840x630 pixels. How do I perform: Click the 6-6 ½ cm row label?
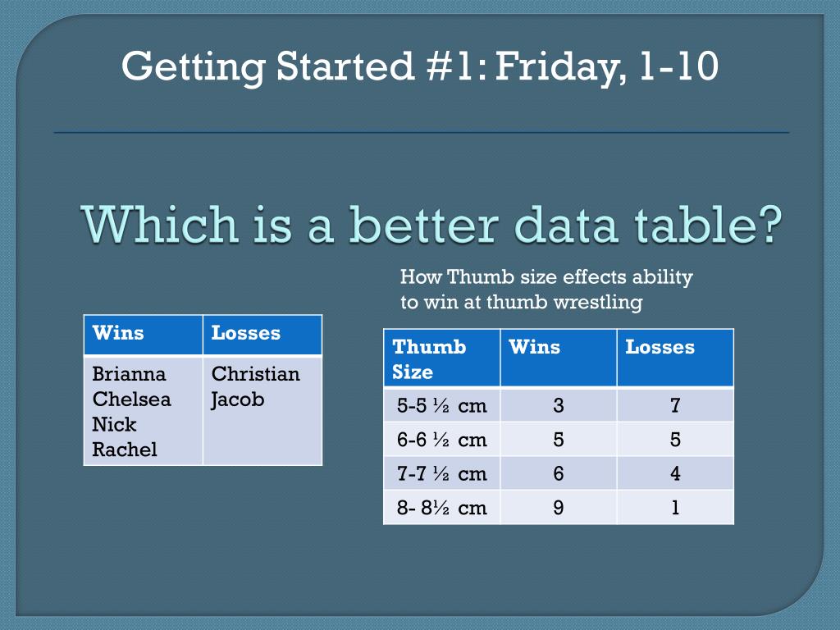(442, 440)
